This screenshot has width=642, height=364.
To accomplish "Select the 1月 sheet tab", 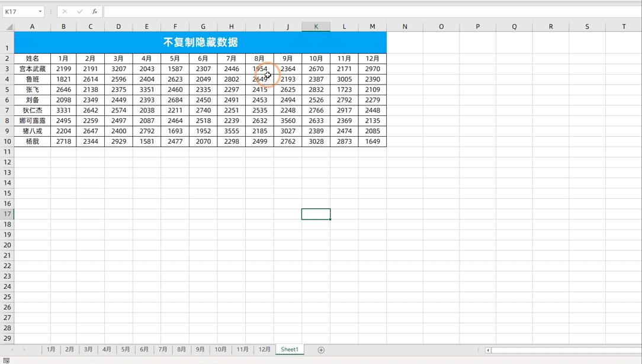I will click(x=50, y=350).
